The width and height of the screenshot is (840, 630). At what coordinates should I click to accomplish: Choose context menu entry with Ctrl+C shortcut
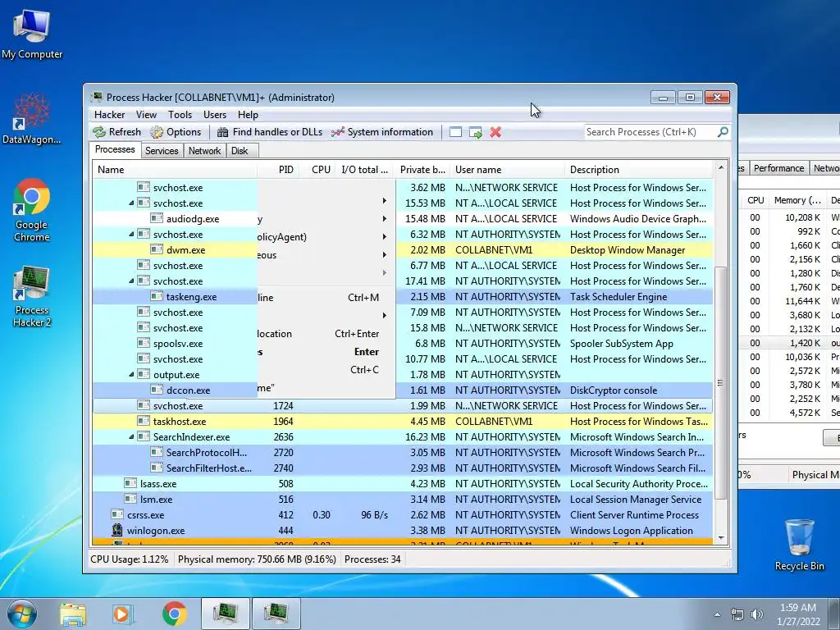326,370
